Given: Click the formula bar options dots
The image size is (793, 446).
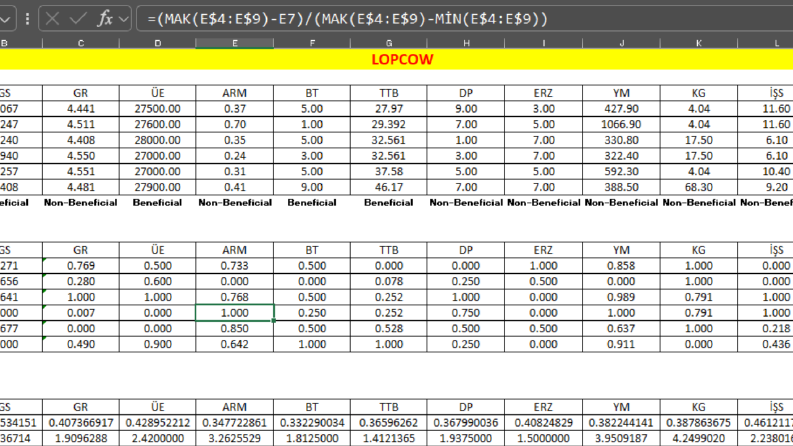Looking at the screenshot, I should pos(27,19).
